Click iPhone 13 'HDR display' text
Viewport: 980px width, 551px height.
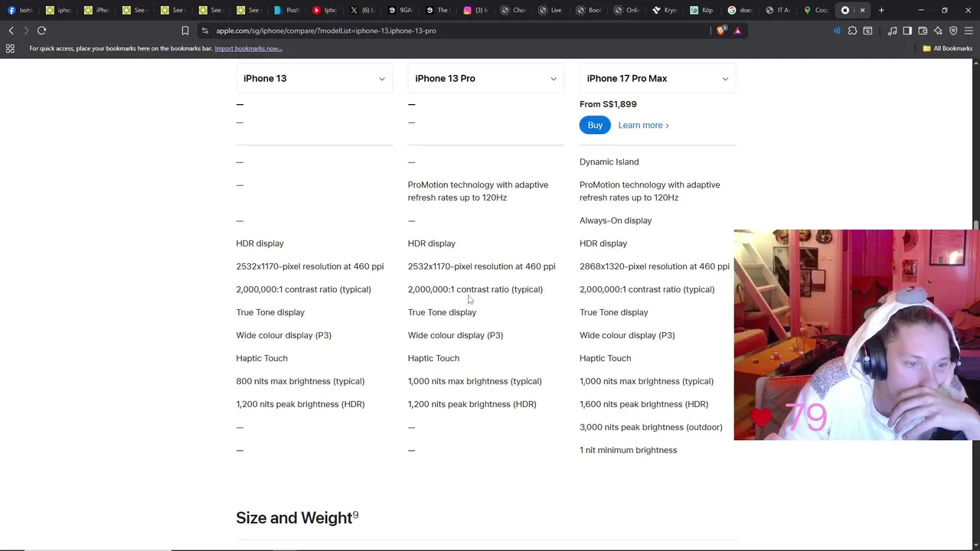click(x=260, y=243)
